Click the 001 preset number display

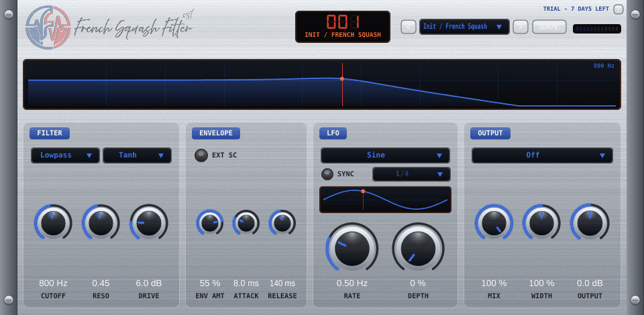point(343,21)
